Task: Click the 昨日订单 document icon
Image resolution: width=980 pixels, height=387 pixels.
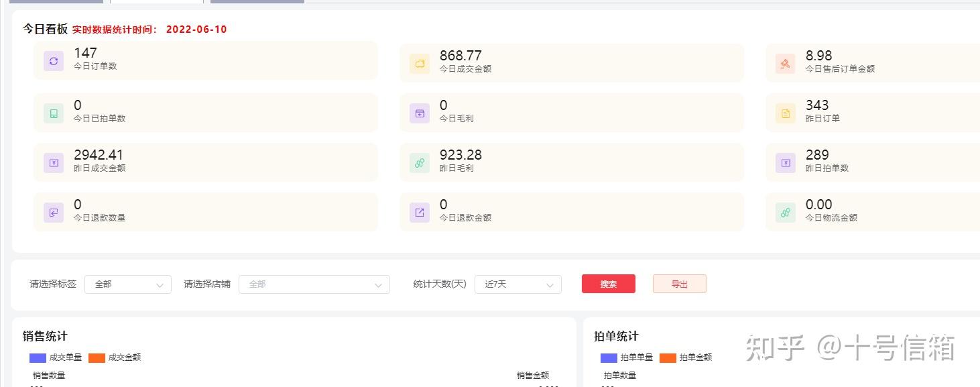Action: pos(786,113)
